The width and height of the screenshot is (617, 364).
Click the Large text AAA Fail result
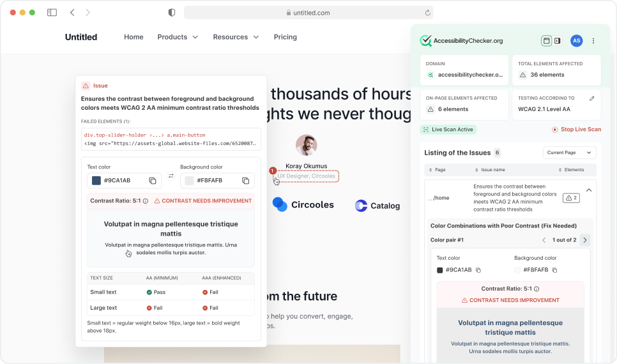210,308
